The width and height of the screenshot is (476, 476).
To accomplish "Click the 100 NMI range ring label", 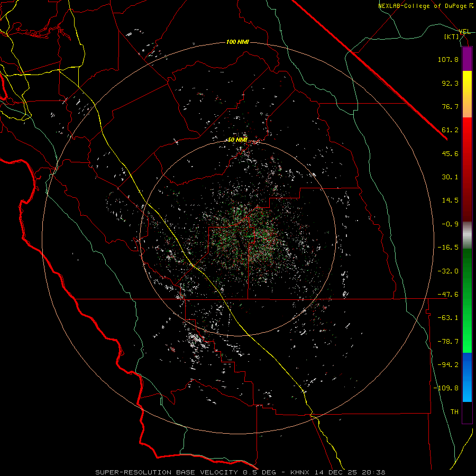I will coord(237,42).
